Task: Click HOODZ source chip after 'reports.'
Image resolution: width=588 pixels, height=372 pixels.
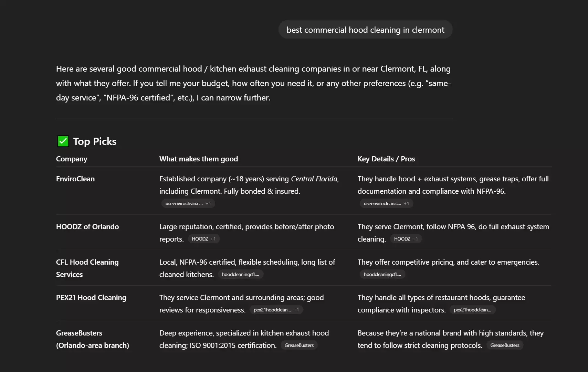Action: [203, 239]
